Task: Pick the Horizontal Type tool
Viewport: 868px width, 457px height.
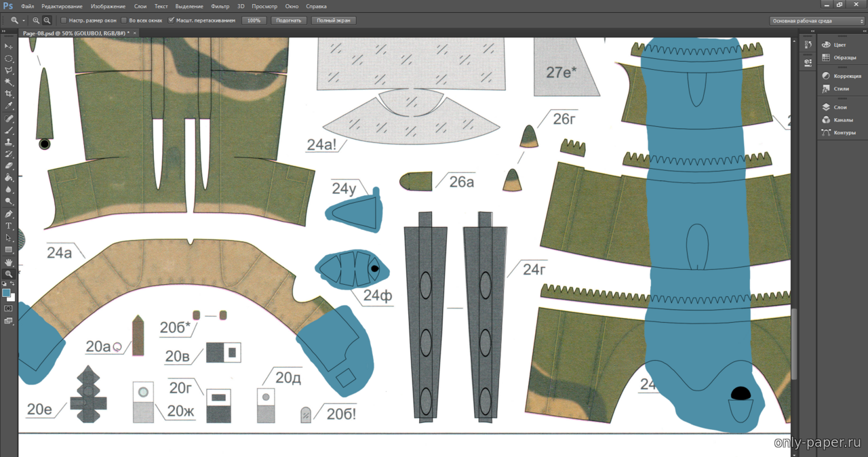Action: [9, 226]
